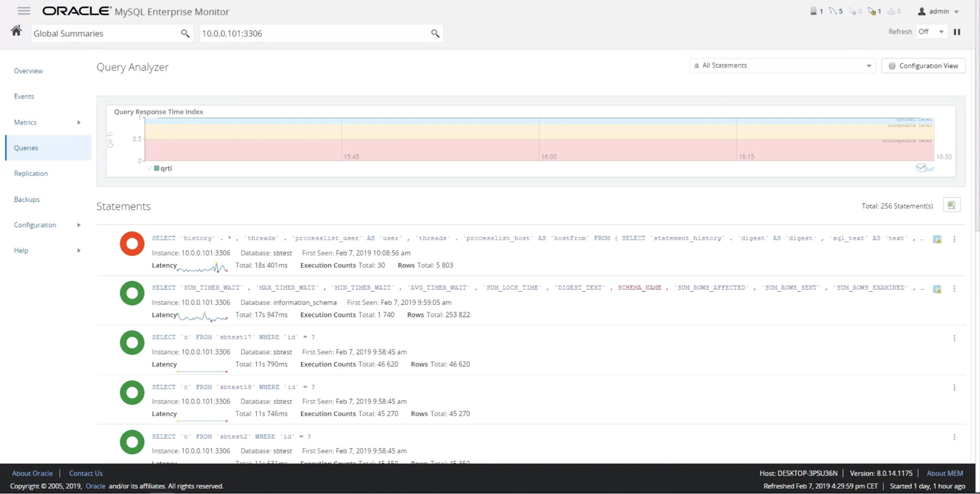Open the Replication section

pyautogui.click(x=31, y=173)
